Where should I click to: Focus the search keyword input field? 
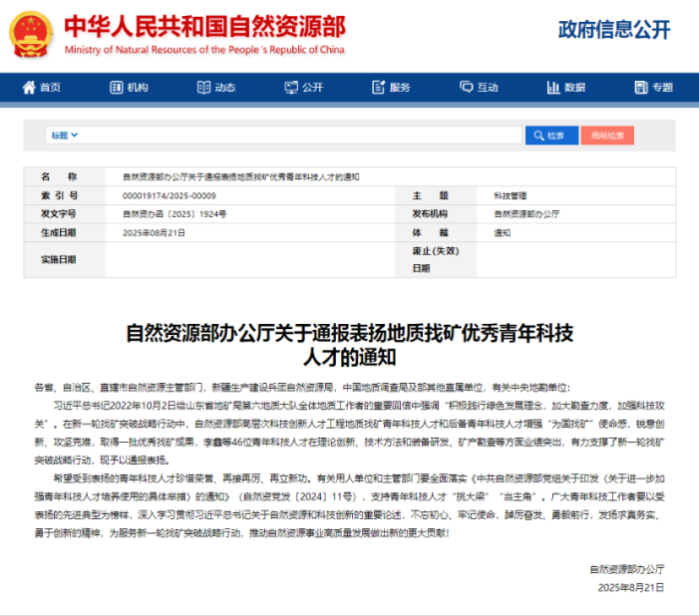tap(299, 135)
